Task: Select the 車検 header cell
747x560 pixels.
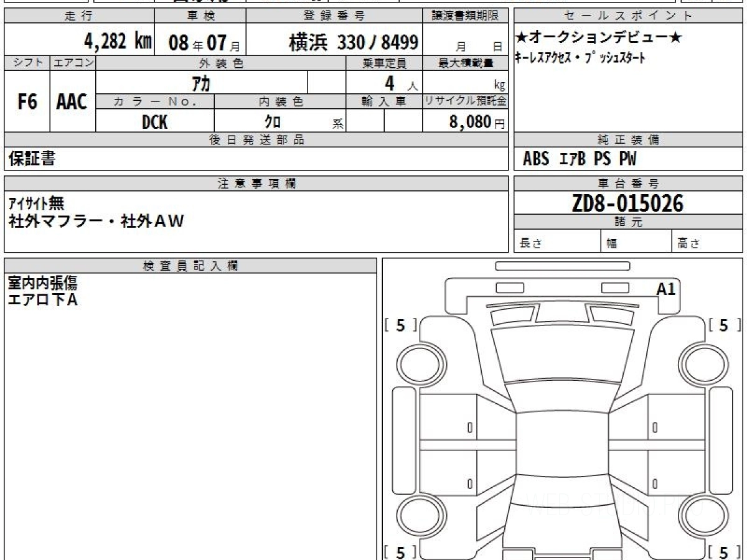Action: (x=200, y=16)
